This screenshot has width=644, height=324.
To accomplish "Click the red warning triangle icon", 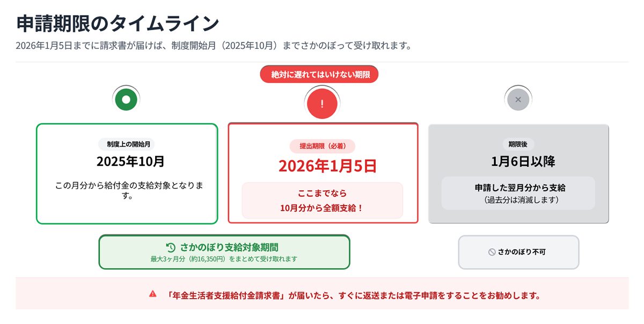I will point(153,294).
